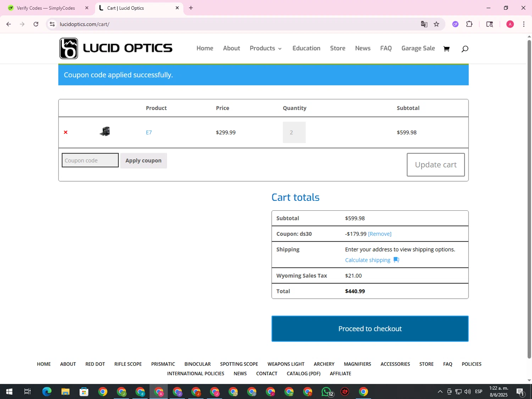
Task: Click the Lucid Optics logo
Action: click(x=116, y=48)
